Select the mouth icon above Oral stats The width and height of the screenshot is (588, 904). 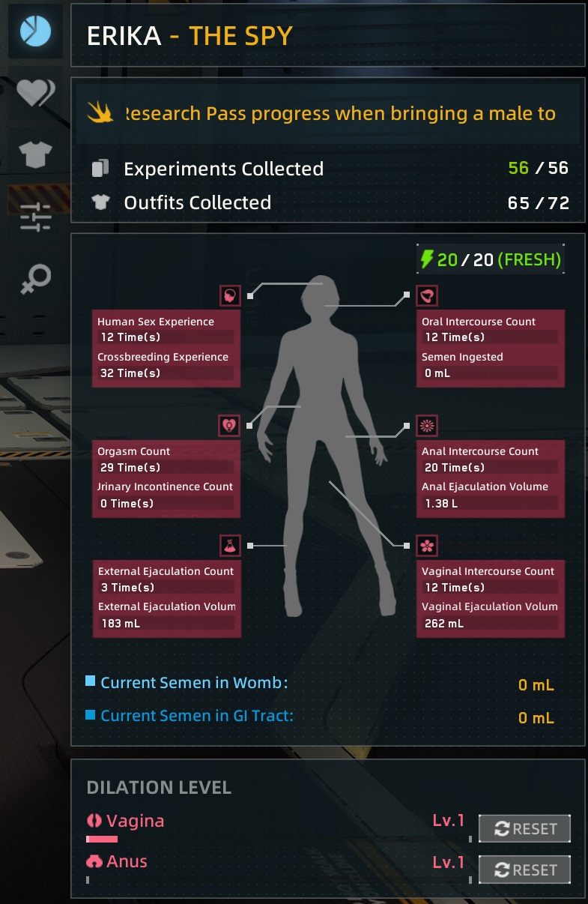[x=427, y=295]
